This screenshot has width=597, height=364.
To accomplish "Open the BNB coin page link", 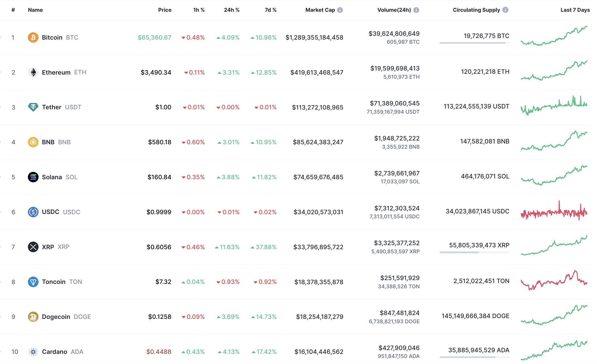I will (x=48, y=142).
